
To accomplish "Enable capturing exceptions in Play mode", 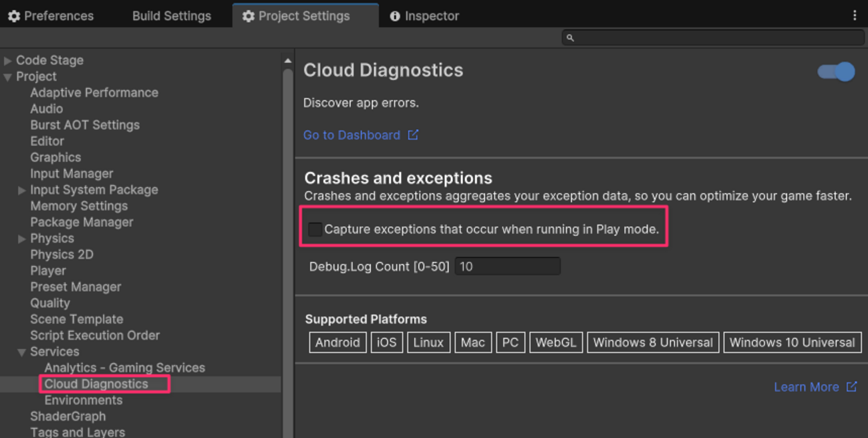I will (x=315, y=229).
